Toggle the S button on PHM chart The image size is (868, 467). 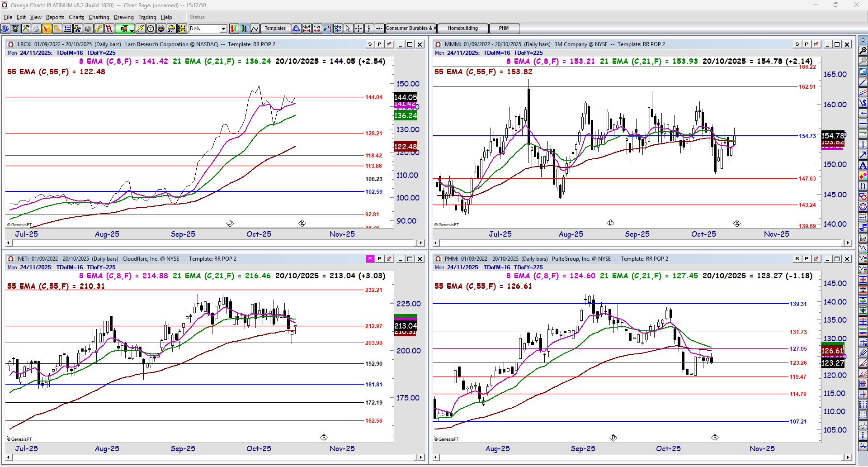coord(797,259)
